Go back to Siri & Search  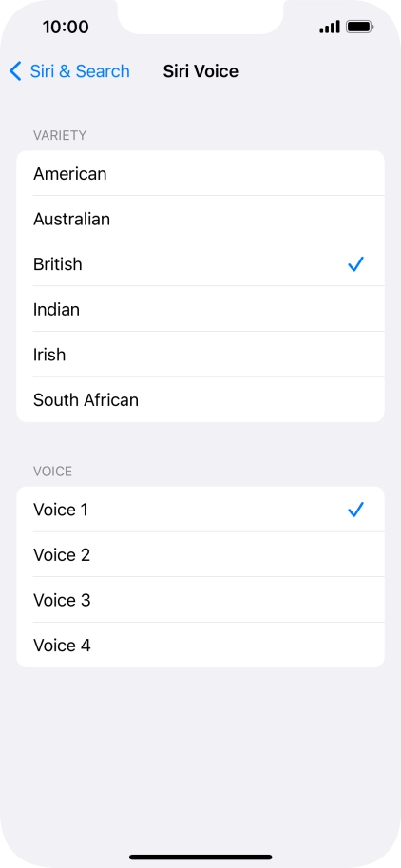[69, 71]
